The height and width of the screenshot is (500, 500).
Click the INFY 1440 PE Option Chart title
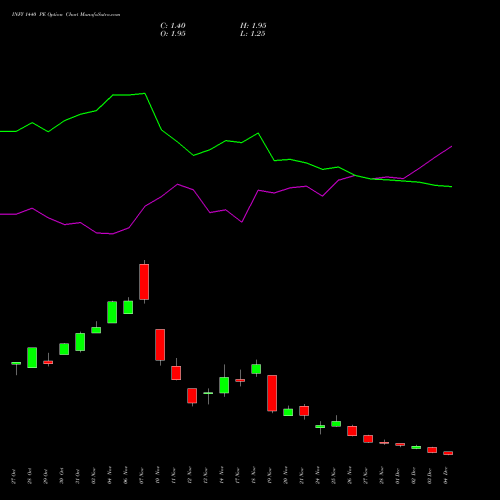point(66,15)
